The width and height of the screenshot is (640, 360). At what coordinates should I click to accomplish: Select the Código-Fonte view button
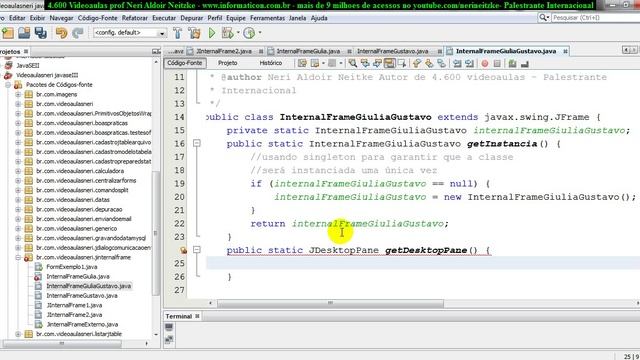185,63
